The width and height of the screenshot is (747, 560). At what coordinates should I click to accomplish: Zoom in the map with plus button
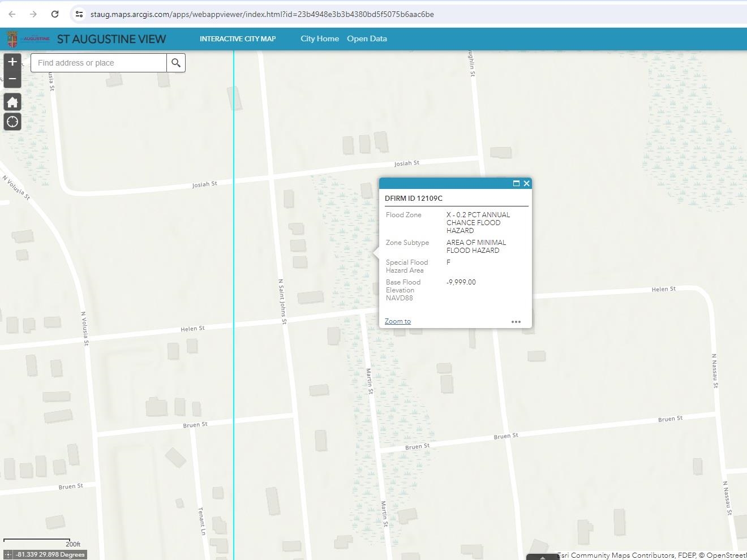click(x=12, y=62)
